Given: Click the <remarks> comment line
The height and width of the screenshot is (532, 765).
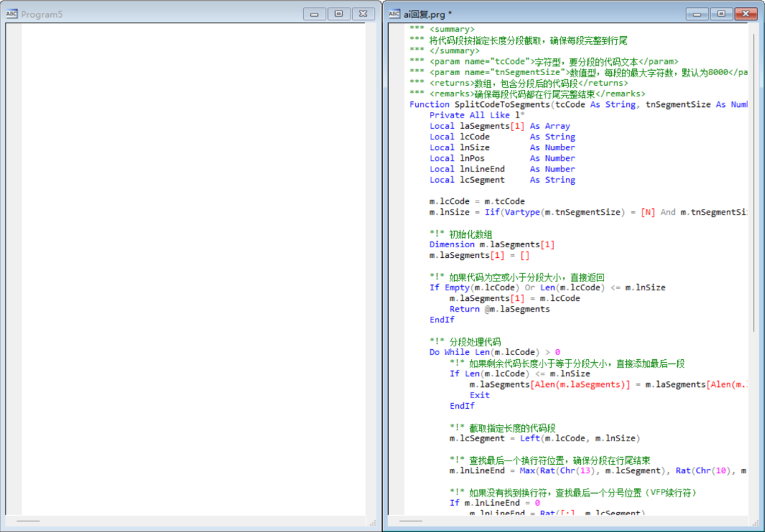Looking at the screenshot, I should 528,94.
